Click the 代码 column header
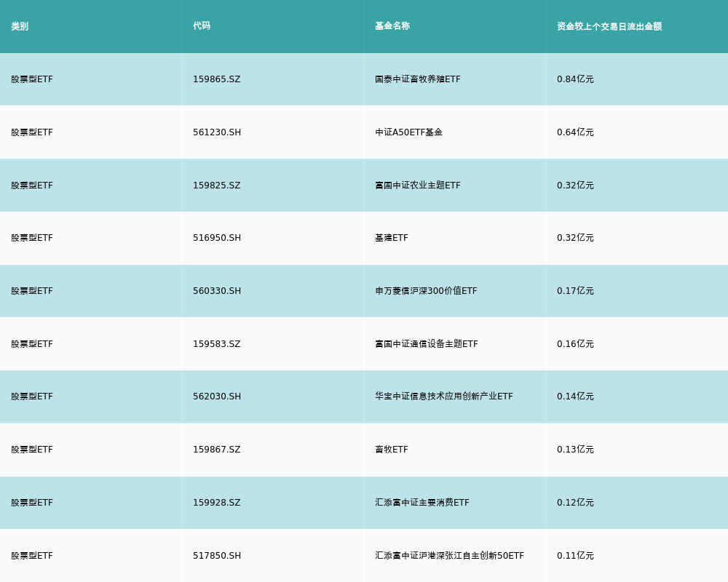 pos(202,26)
